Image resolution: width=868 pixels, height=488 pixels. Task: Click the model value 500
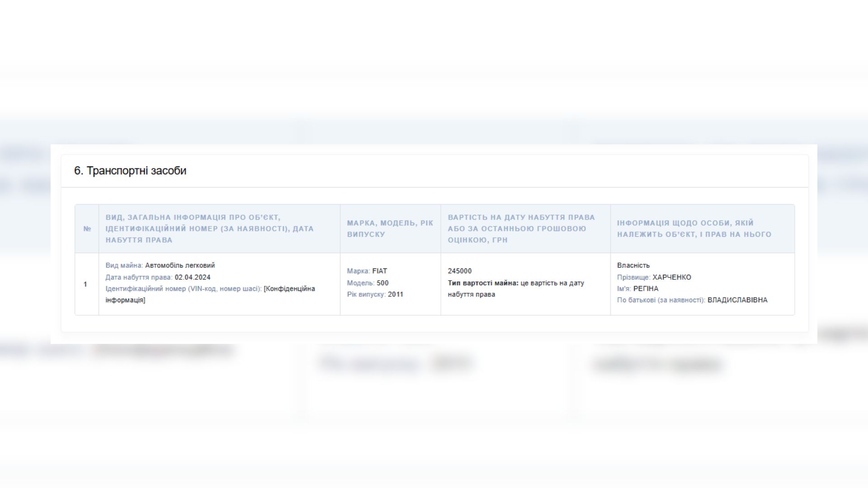[382, 283]
